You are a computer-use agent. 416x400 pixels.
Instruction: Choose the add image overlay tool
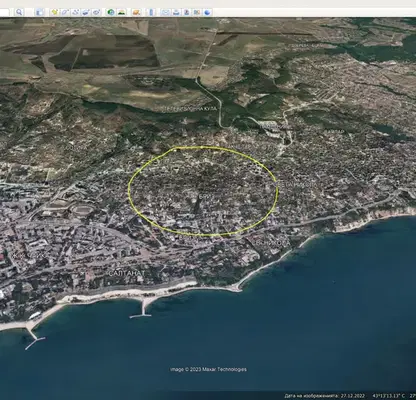pos(86,12)
